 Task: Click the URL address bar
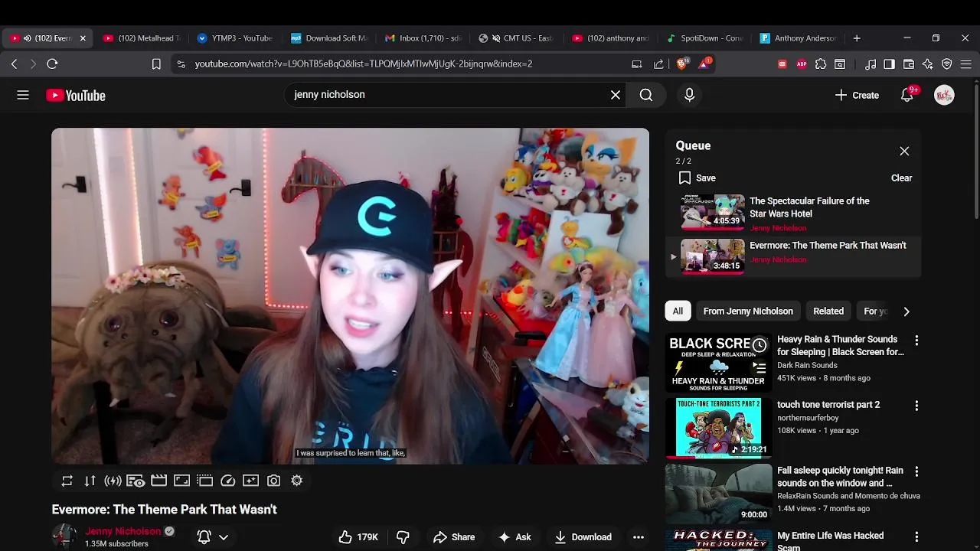(x=398, y=64)
